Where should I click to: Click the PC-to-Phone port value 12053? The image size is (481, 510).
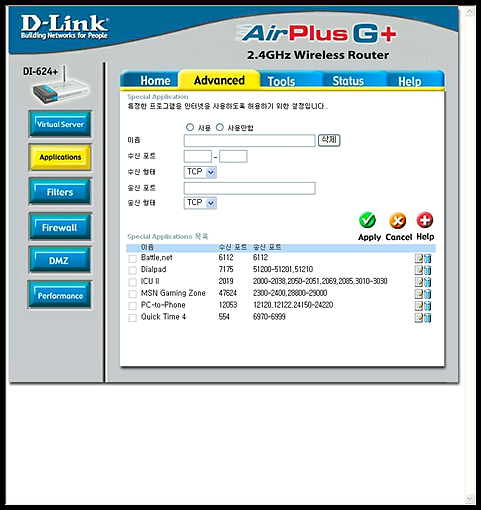pos(228,305)
